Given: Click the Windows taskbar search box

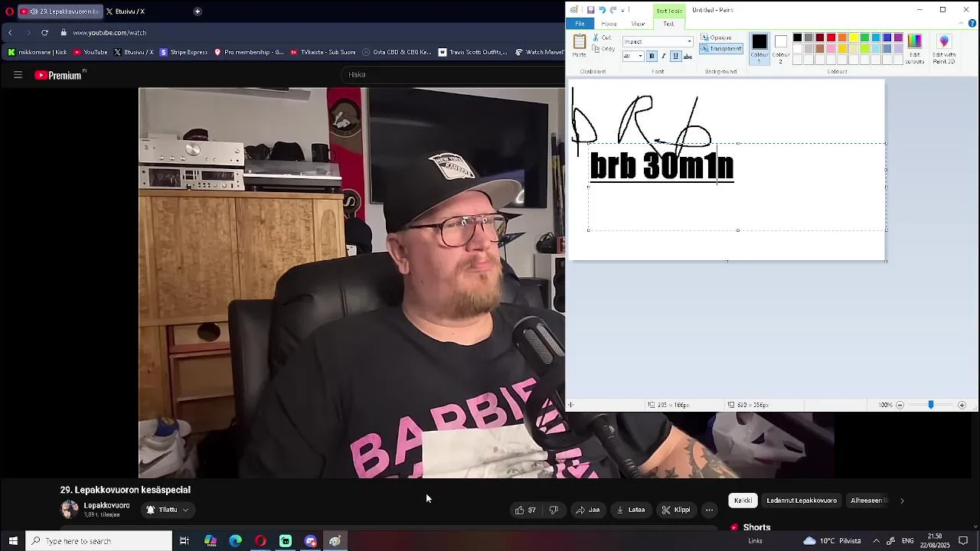Looking at the screenshot, I should [x=99, y=541].
